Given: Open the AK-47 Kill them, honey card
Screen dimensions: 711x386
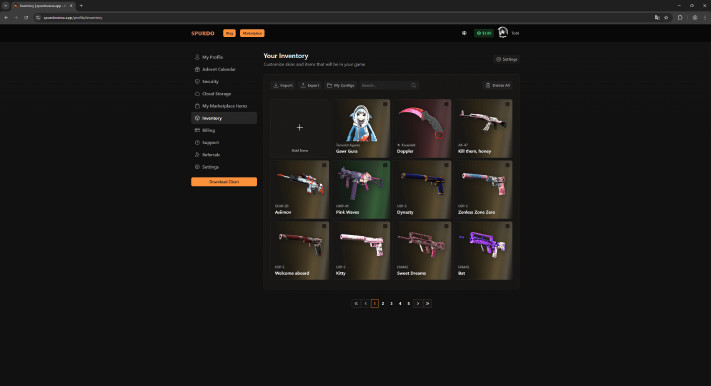Looking at the screenshot, I should click(x=483, y=129).
